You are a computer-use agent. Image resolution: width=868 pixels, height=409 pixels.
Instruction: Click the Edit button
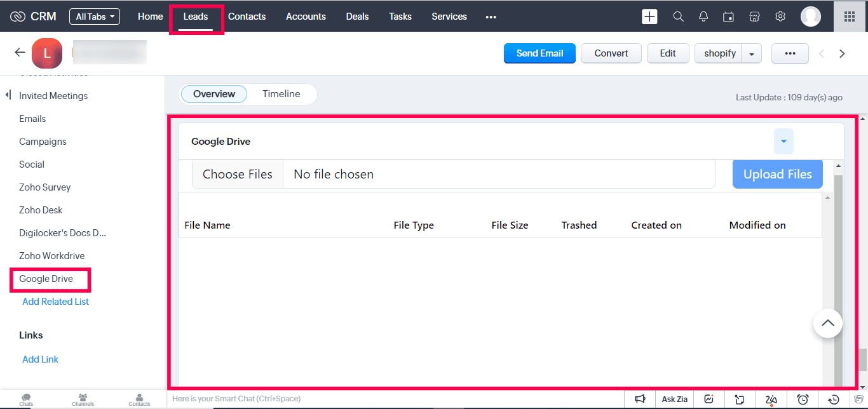tap(668, 53)
